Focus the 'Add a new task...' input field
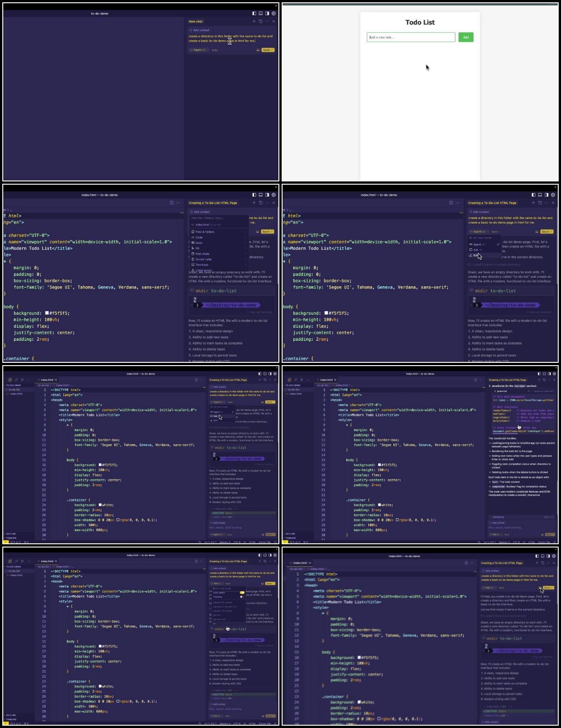Screen dimensions: 561x728 pos(411,37)
